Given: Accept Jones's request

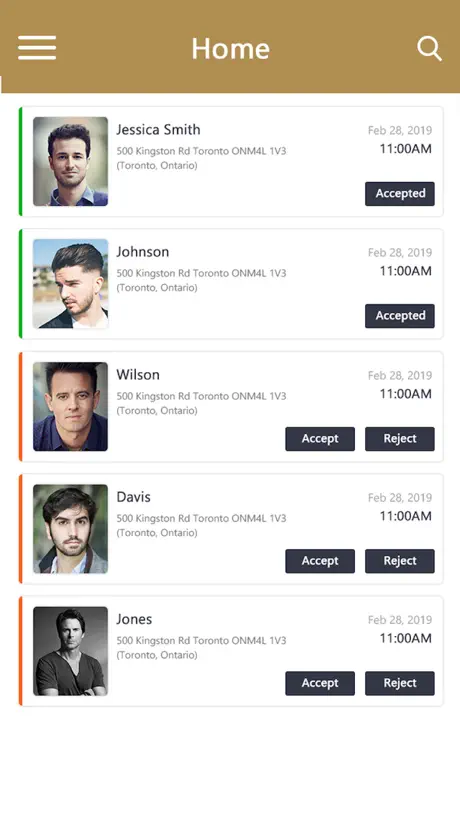Looking at the screenshot, I should (320, 683).
